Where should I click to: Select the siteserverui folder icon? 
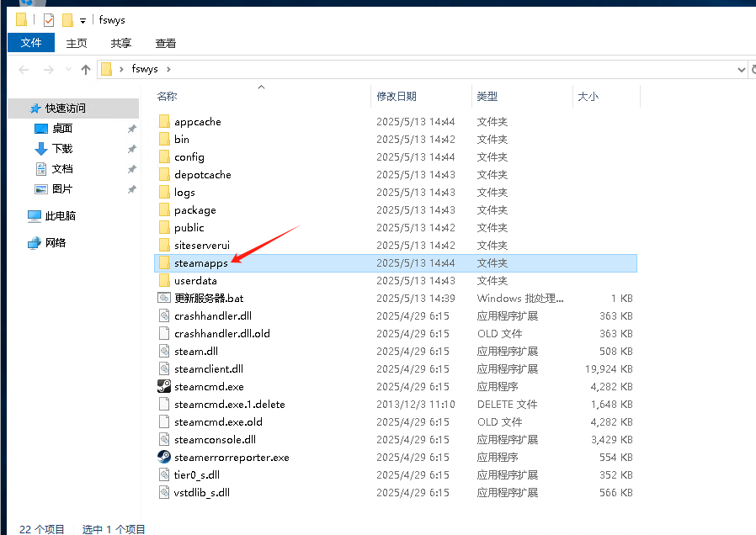click(164, 245)
